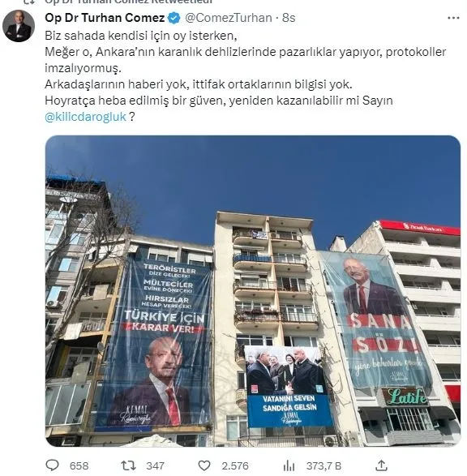Image resolution: width=467 pixels, height=476 pixels.
Task: Click the display name Op Dr Turhan Comez
Action: coord(105,18)
